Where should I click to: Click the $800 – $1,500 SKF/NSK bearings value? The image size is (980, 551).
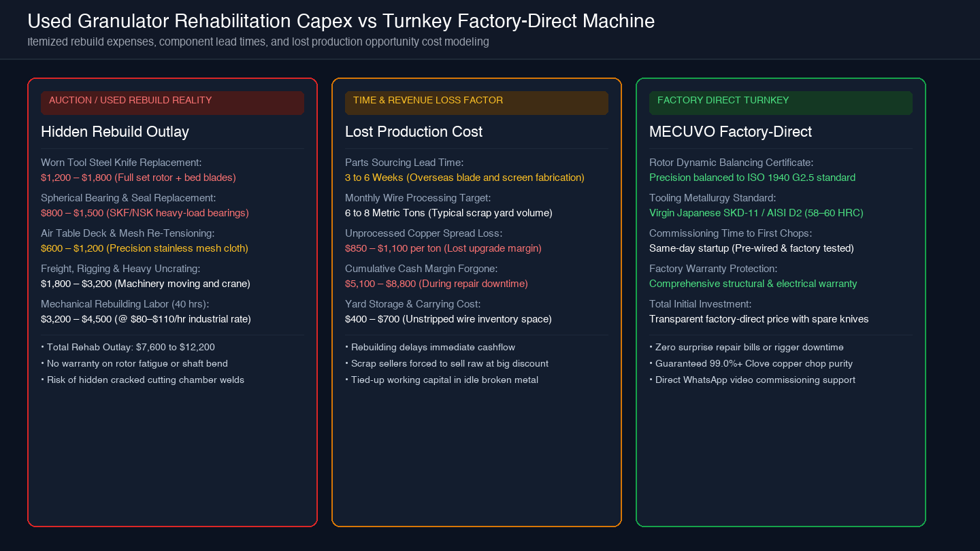click(145, 213)
